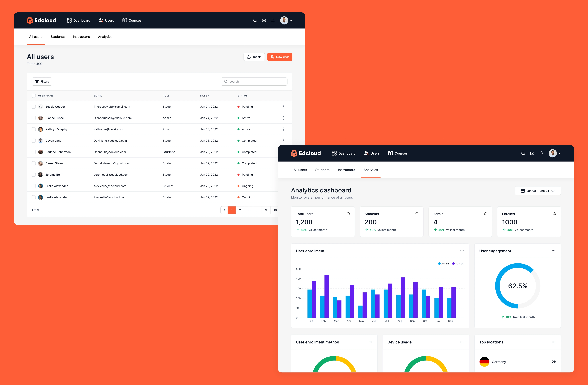588x385 pixels.
Task: Click the search icon in All users navbar
Action: point(255,21)
